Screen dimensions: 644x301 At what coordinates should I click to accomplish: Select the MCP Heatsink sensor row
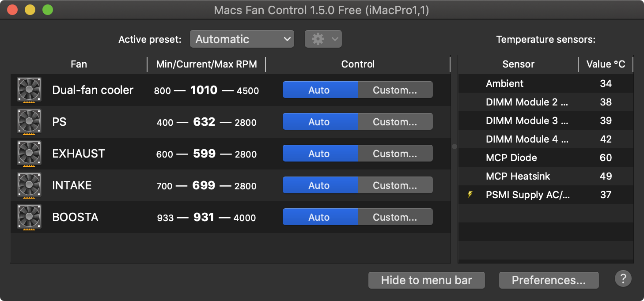546,176
